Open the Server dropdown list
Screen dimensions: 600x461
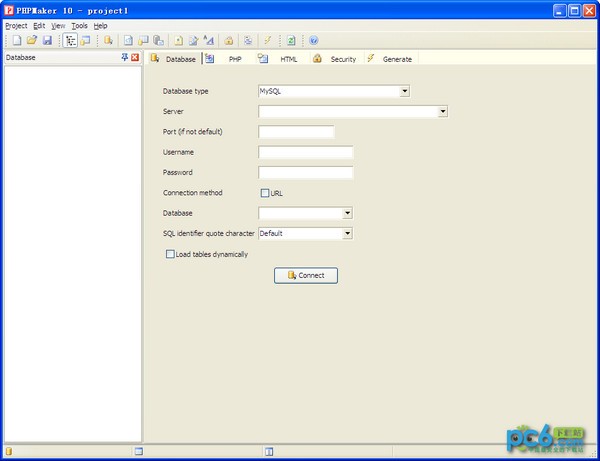click(443, 111)
